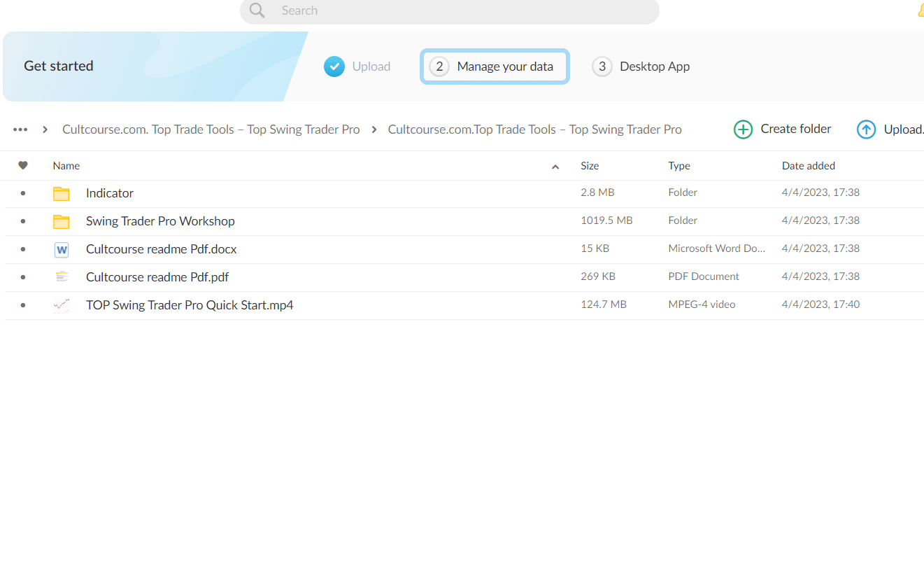Sort by the Date added column header
Viewport: 924px width, 574px height.
(809, 166)
